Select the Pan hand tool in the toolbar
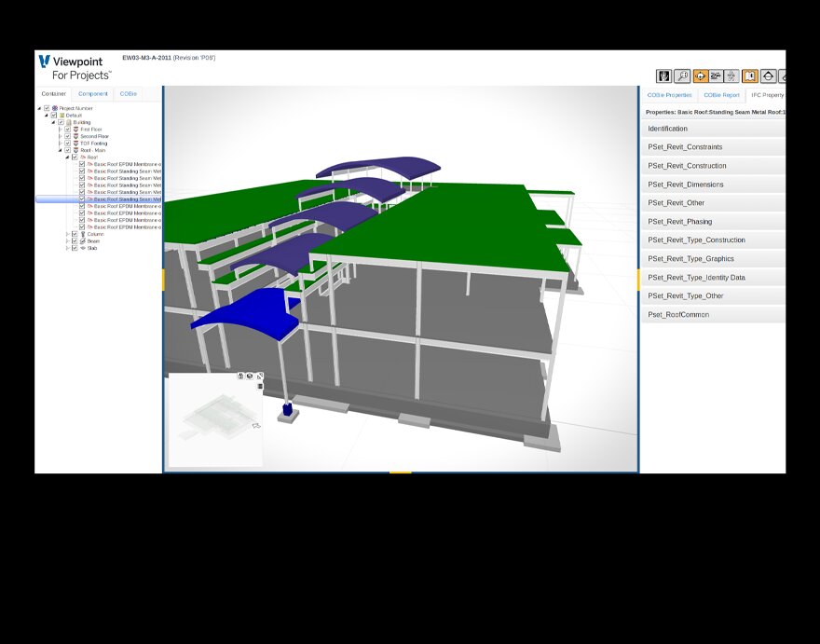820x644 pixels. [x=663, y=75]
